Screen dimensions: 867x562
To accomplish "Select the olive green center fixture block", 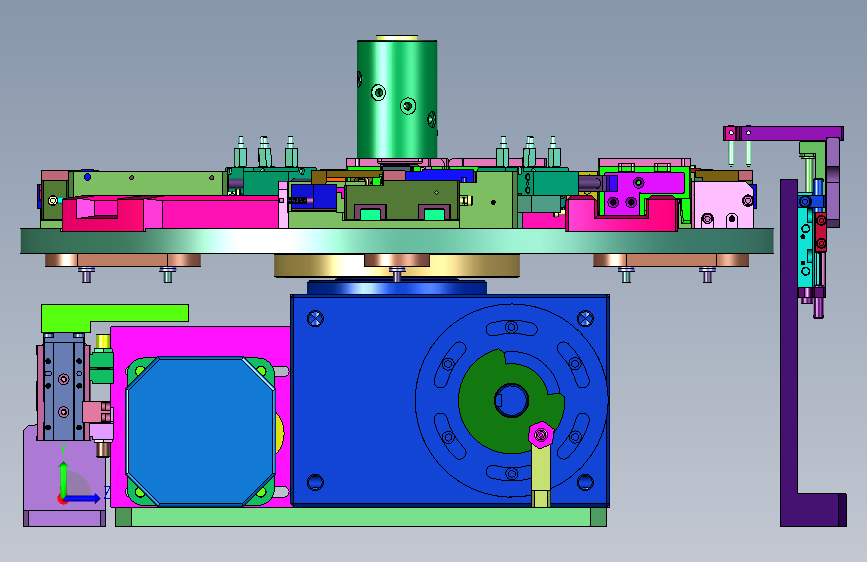I will 401,200.
